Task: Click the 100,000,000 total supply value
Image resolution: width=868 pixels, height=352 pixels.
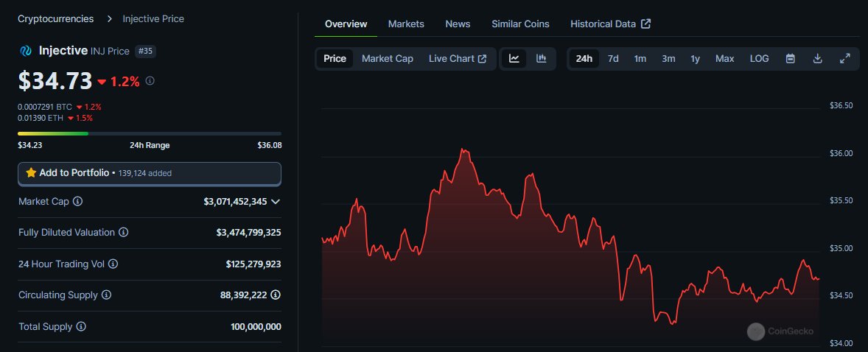Action: click(x=256, y=326)
